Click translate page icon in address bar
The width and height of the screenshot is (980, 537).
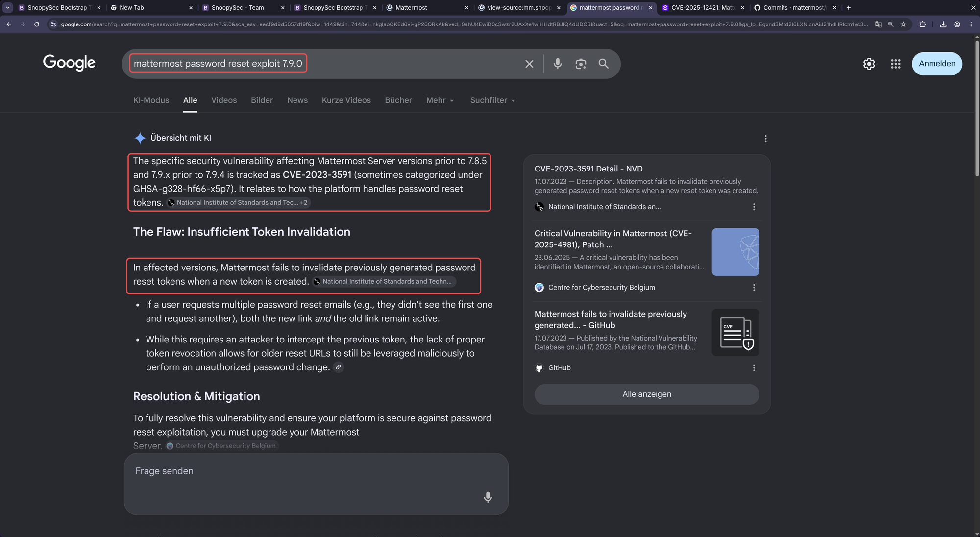pyautogui.click(x=879, y=24)
